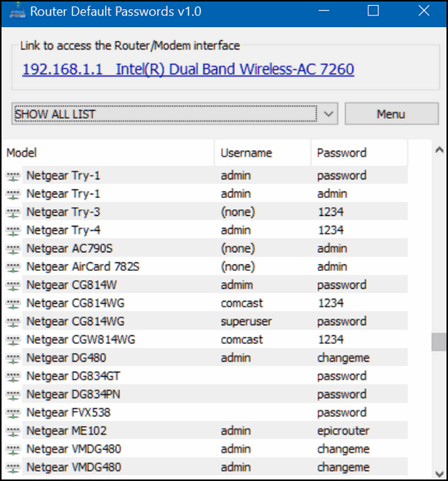This screenshot has height=481, width=448.
Task: Select the device icon for Netgear DG834GT
Action: tap(13, 377)
